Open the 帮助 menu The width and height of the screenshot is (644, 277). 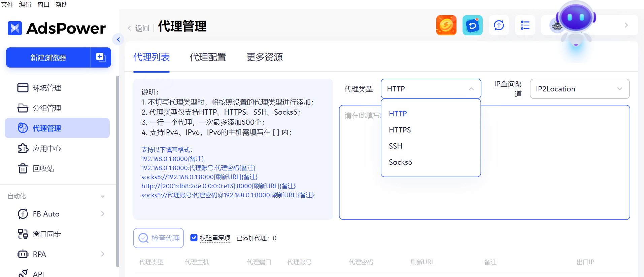(x=62, y=4)
